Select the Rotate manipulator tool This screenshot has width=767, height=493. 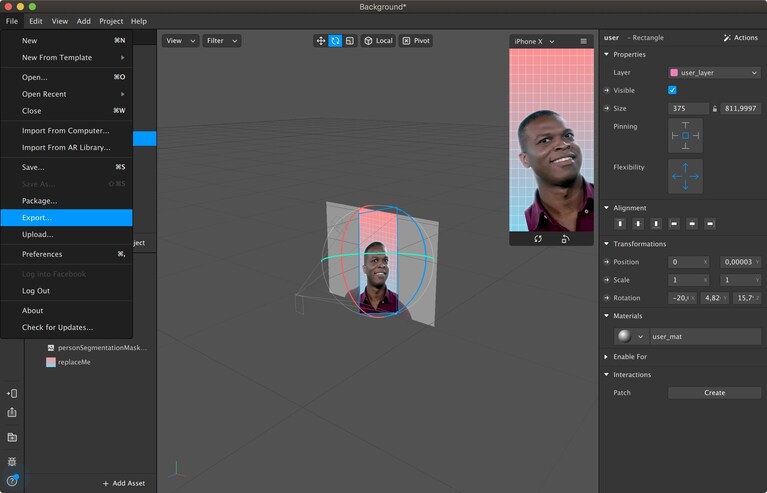coord(335,41)
